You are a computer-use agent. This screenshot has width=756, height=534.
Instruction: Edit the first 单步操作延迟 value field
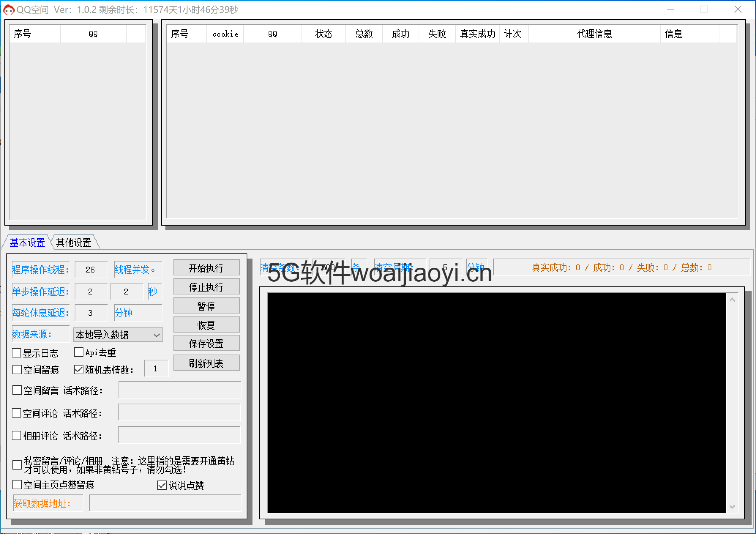pyautogui.click(x=91, y=292)
